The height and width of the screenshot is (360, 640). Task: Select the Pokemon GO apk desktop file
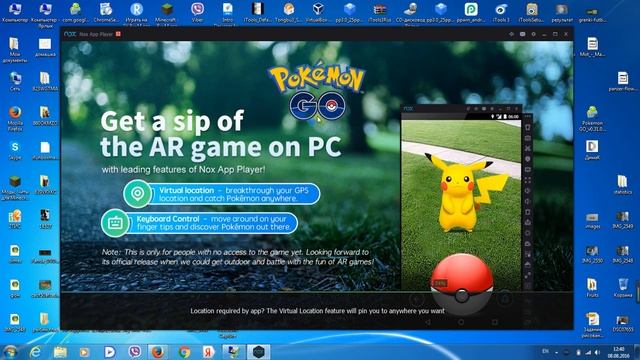pyautogui.click(x=592, y=118)
